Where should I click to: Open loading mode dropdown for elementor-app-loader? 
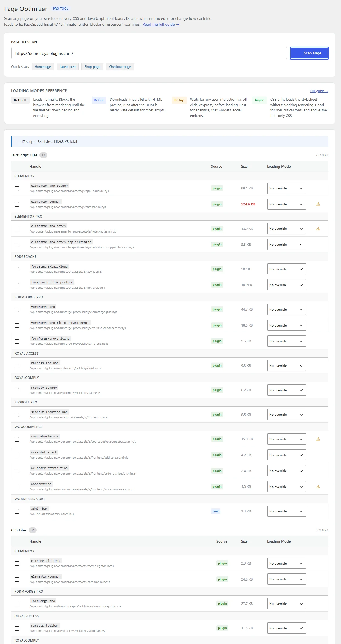286,188
